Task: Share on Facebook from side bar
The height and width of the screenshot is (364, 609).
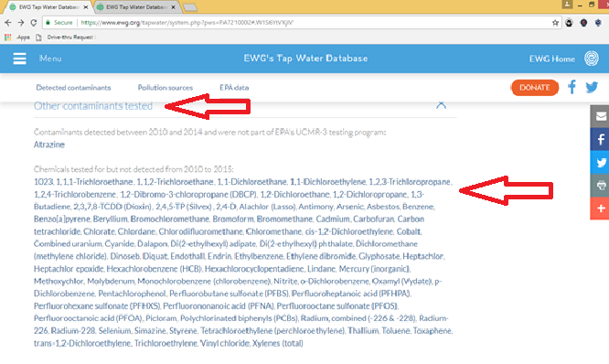Action: [601, 139]
